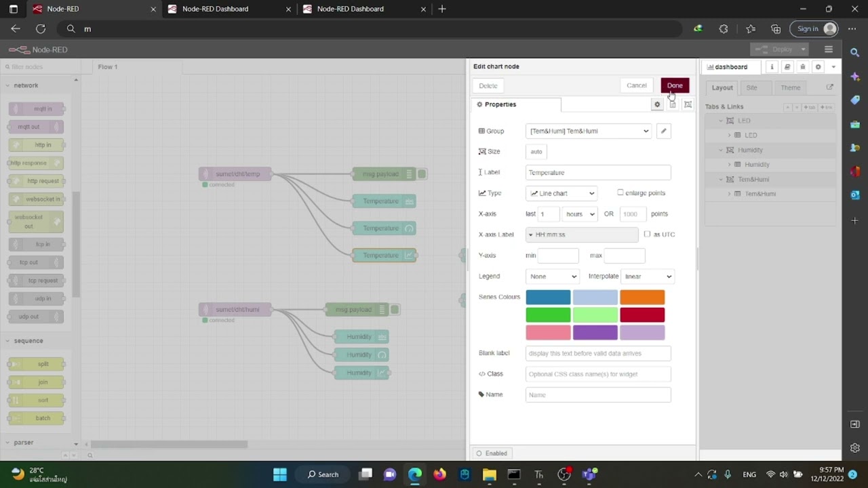Toggle the Enabled node state button
The image size is (868, 488).
(x=492, y=453)
